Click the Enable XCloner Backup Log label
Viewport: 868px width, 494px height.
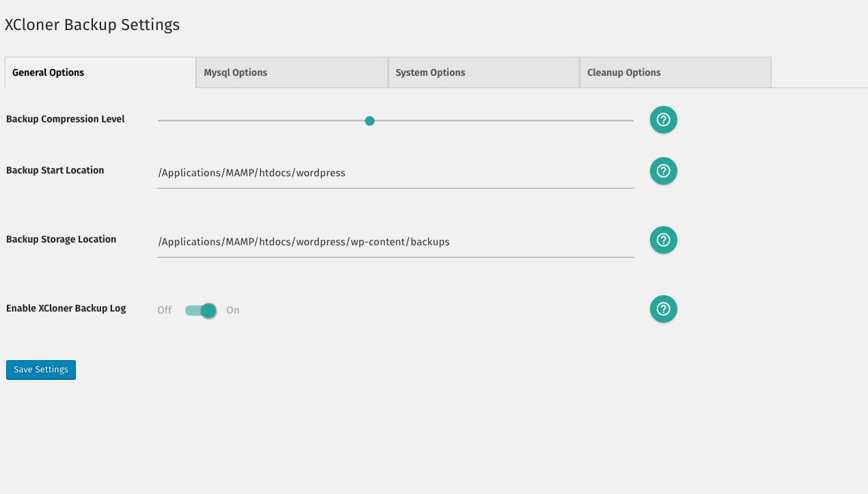pyautogui.click(x=66, y=308)
